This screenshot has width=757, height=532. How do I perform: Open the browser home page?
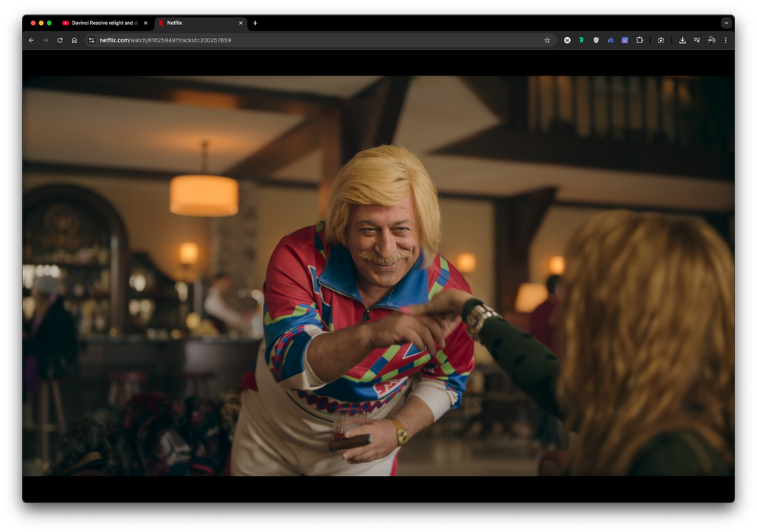(74, 41)
